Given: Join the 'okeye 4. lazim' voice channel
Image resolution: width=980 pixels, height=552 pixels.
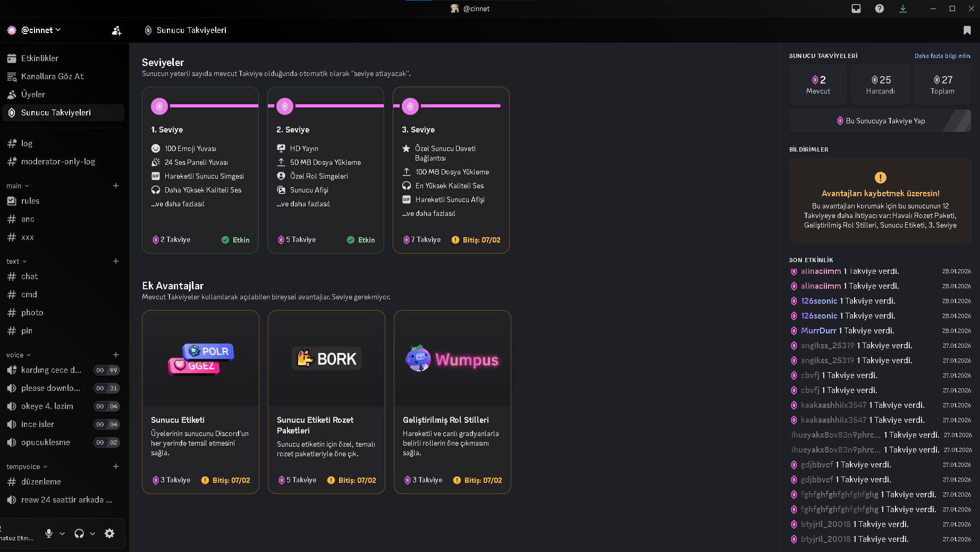Looking at the screenshot, I should (x=63, y=406).
